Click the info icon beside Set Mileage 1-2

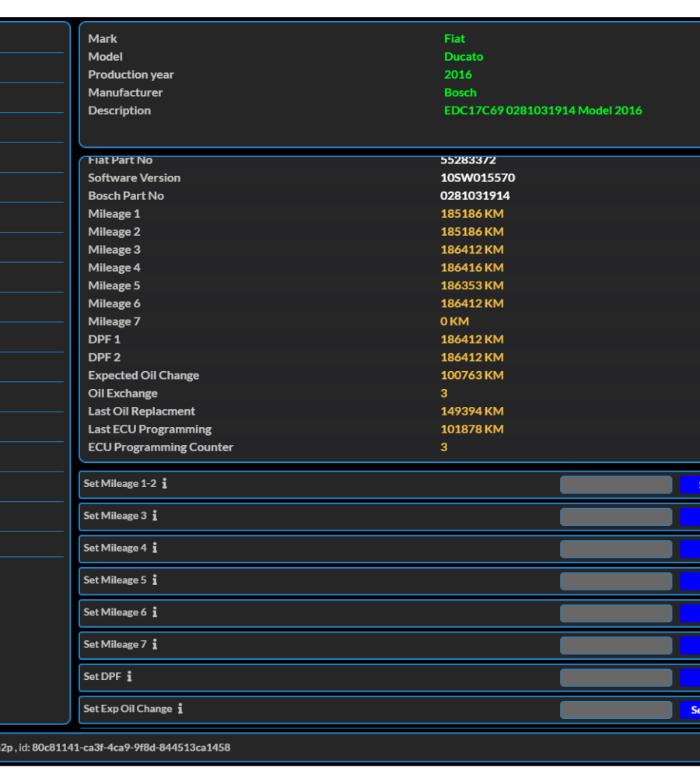tap(164, 484)
